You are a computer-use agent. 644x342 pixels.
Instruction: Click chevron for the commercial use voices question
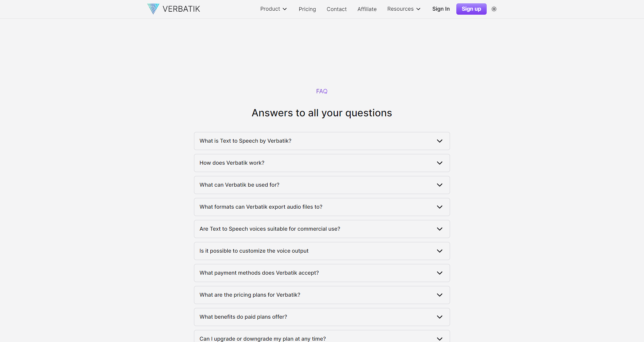point(440,229)
